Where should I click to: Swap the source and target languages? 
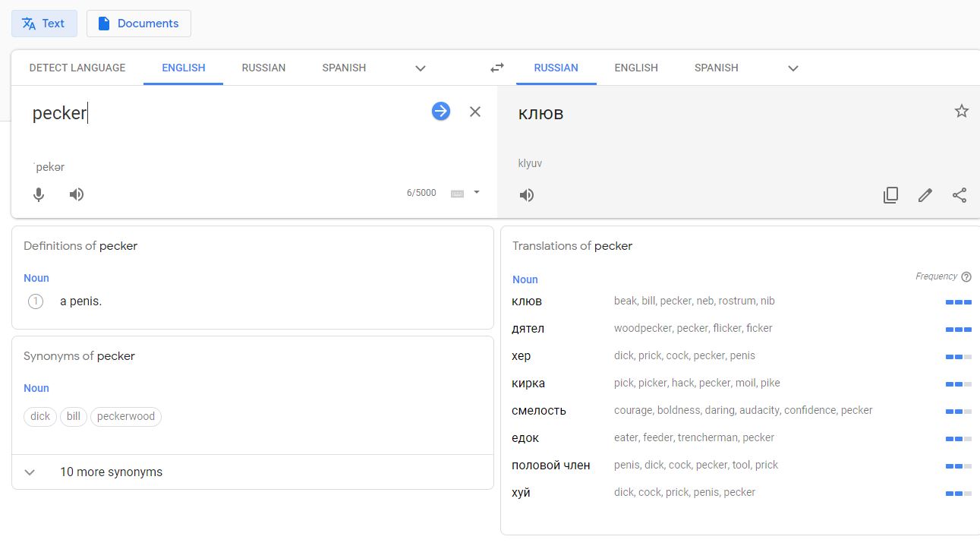point(497,68)
